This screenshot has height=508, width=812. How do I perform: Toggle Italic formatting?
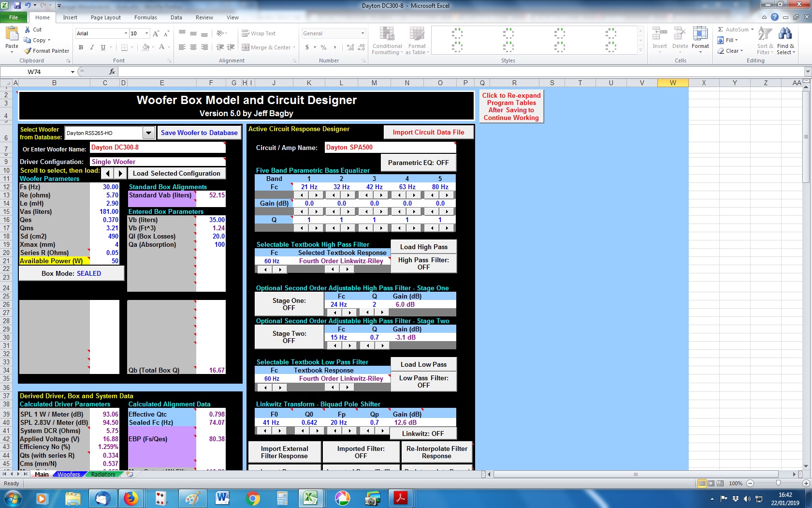(x=92, y=47)
